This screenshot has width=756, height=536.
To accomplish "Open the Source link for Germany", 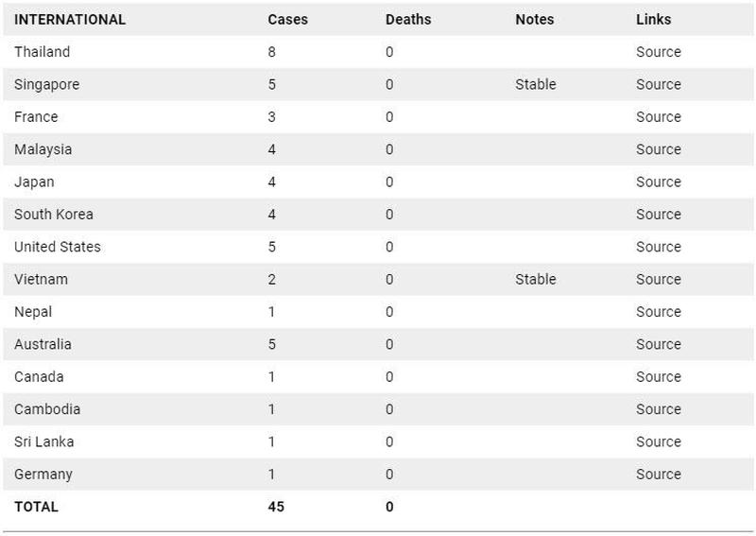I will (658, 475).
